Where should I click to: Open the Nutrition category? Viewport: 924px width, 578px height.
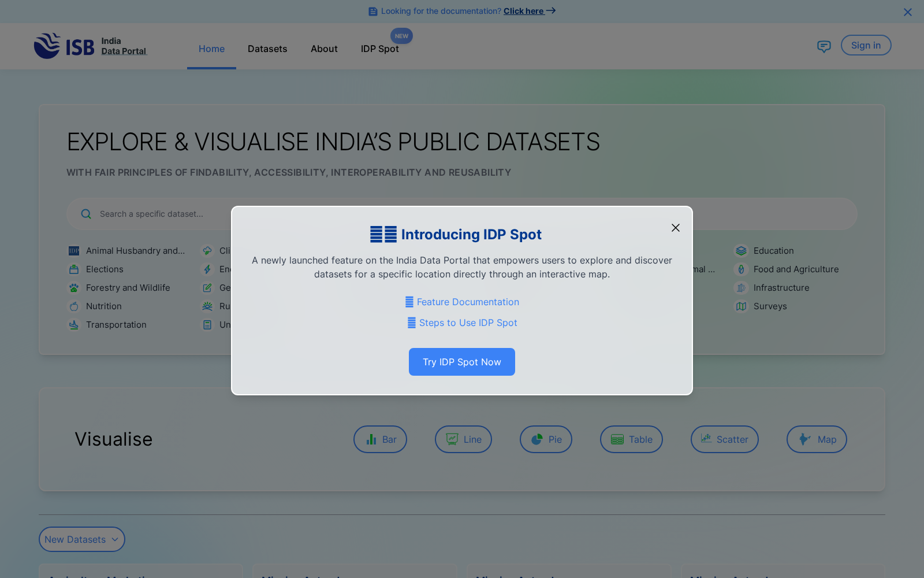click(104, 306)
